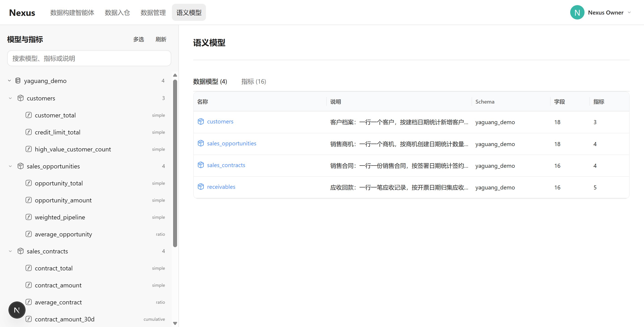Viewport: 644px width, 327px height.
Task: Click the cube icon beside customers in tree
Action: click(21, 98)
